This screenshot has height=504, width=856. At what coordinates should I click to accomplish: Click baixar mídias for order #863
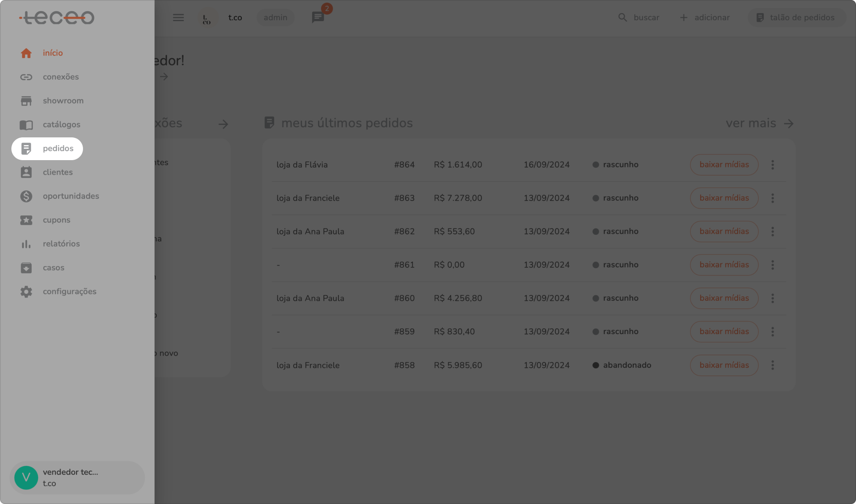724,198
